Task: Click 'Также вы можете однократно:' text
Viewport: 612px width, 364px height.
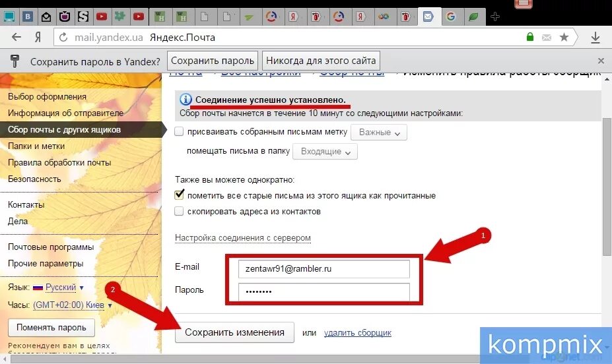Action: [x=234, y=179]
